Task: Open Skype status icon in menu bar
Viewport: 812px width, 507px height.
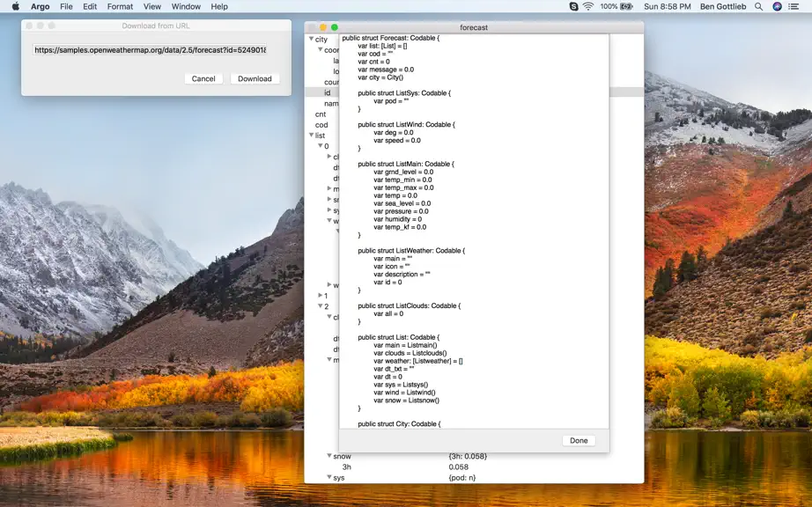Action: pyautogui.click(x=573, y=6)
